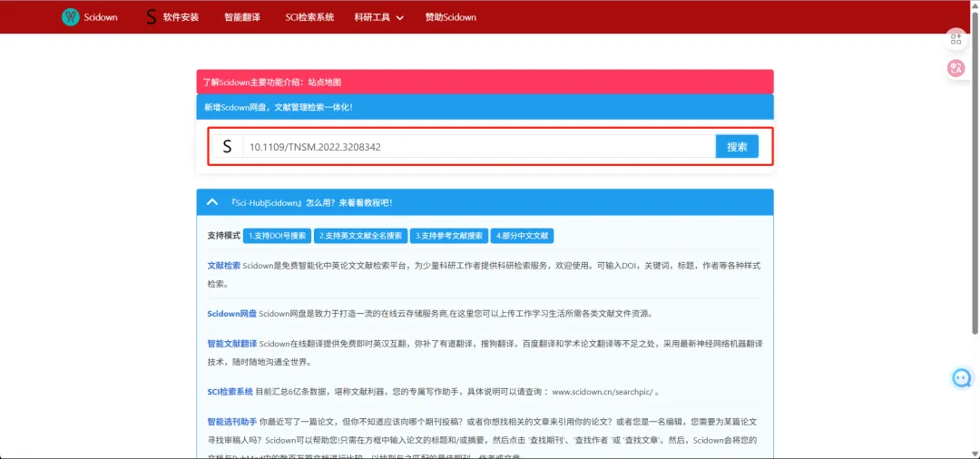Viewport: 980px width, 459px height.
Task: Select the 1.支持DOI号搜索 button
Action: [277, 236]
